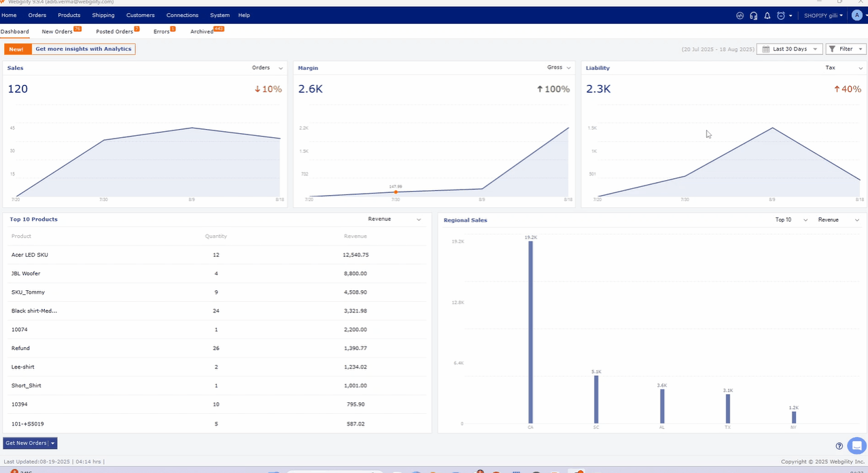Viewport: 868px width, 473px height.
Task: Open the activity pulse monitor icon
Action: pos(740,16)
